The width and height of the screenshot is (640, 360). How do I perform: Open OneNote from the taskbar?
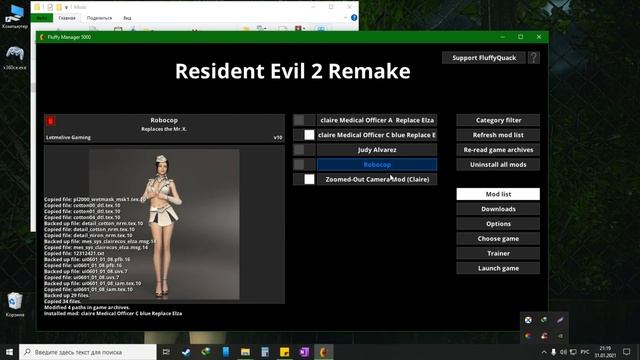tap(304, 352)
